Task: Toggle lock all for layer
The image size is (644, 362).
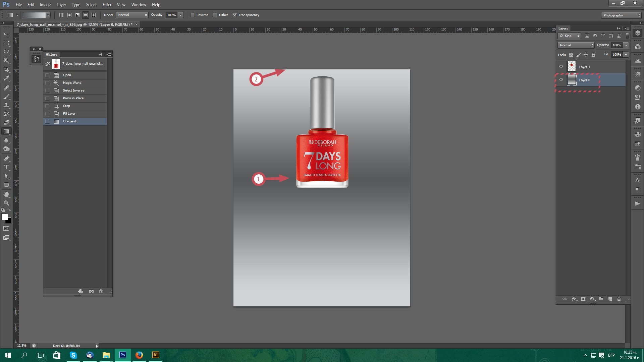Action: (x=593, y=55)
